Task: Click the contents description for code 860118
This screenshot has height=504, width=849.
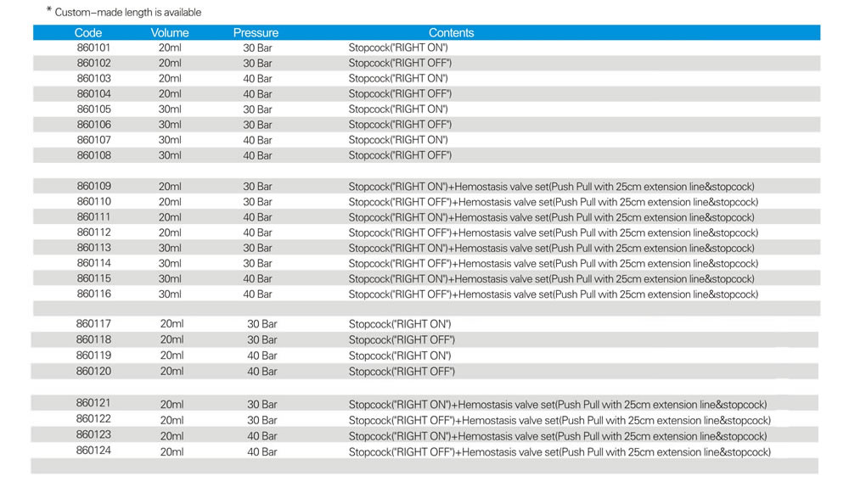Action: 402,340
